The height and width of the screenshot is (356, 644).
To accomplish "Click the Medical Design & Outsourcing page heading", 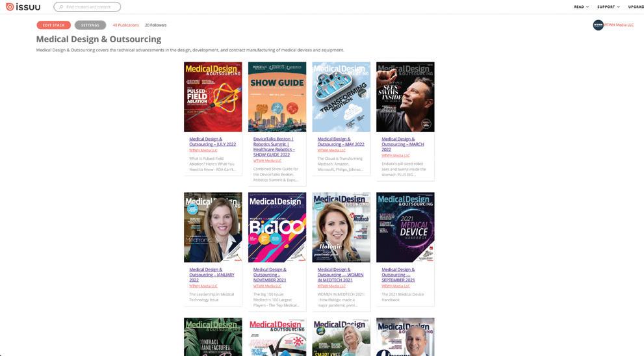I will point(99,39).
